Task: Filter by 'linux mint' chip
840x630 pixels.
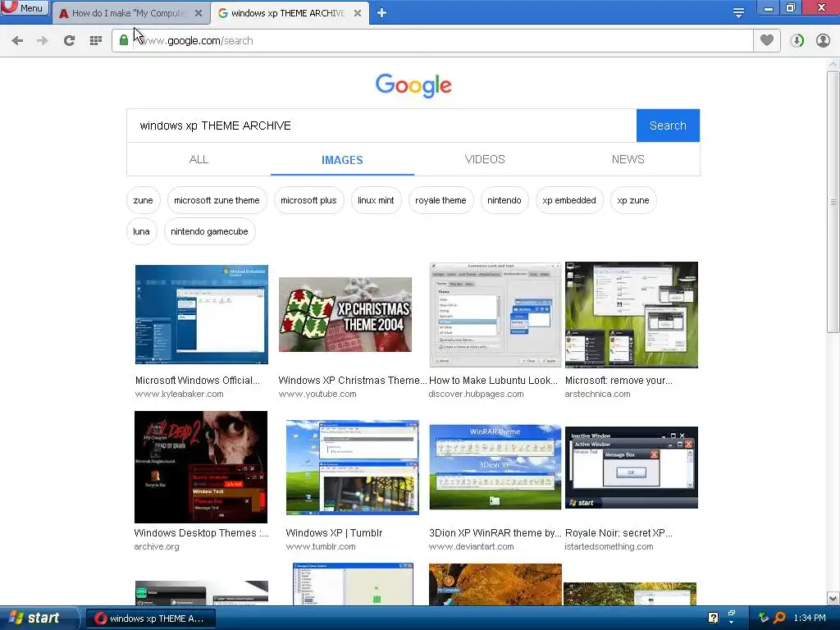Action: [x=376, y=200]
